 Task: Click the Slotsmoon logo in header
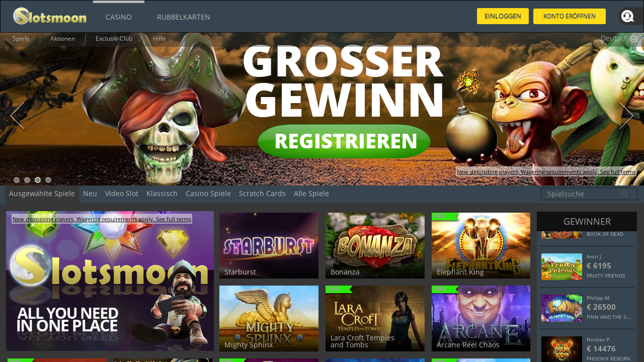tap(50, 16)
